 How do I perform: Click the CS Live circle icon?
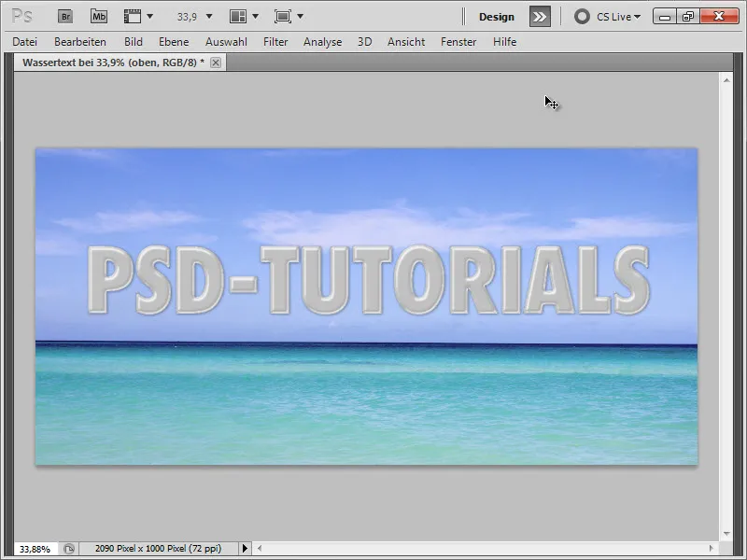click(582, 17)
